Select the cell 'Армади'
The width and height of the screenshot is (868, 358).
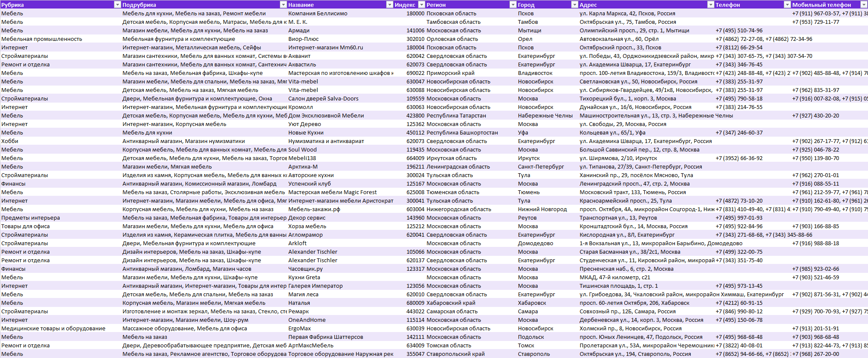point(340,30)
